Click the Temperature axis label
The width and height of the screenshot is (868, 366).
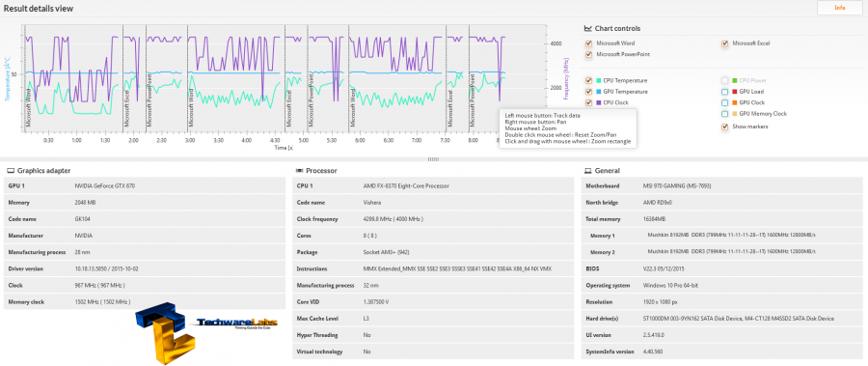(7, 79)
